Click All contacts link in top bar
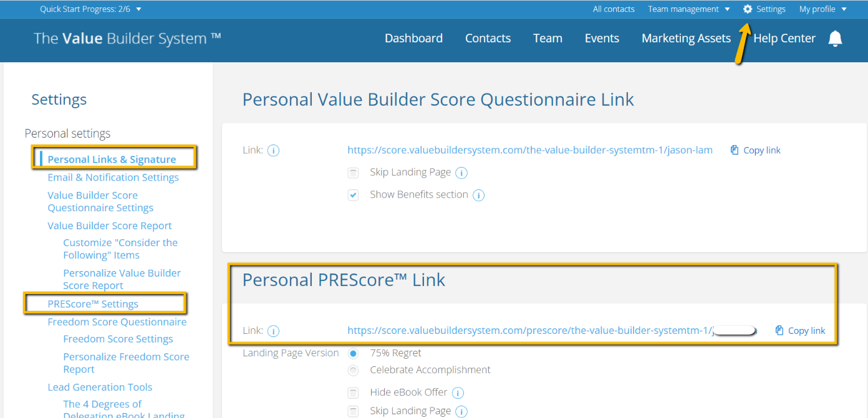 click(x=614, y=9)
